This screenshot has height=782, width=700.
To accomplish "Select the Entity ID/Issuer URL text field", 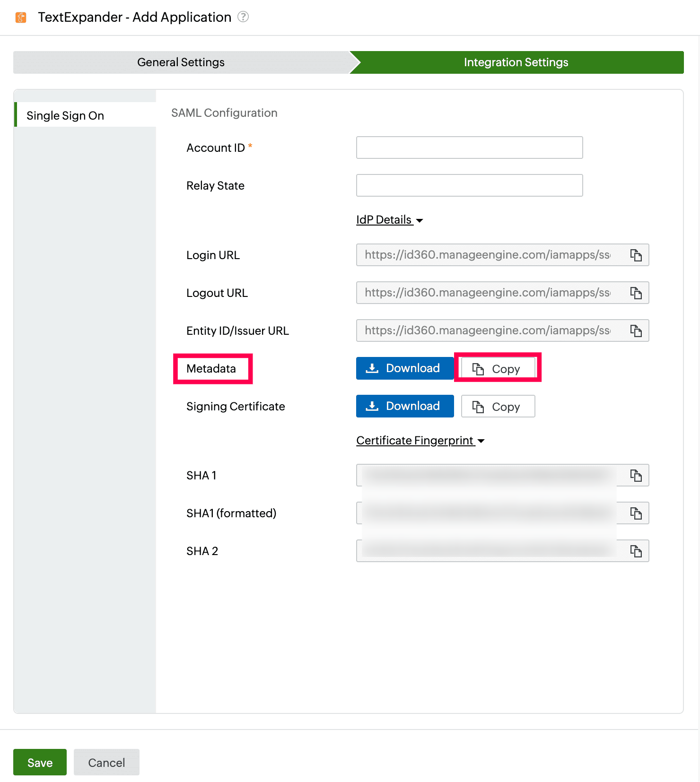I will (x=502, y=330).
